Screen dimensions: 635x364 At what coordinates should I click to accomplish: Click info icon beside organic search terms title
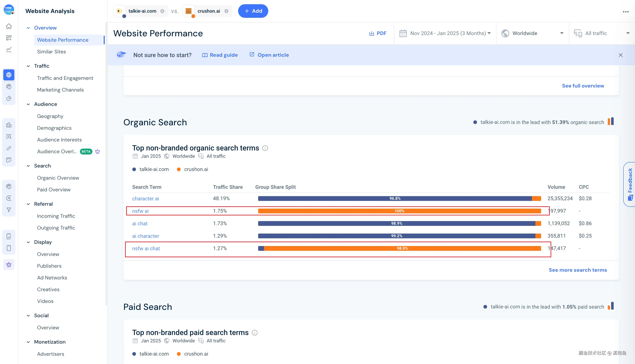[265, 148]
